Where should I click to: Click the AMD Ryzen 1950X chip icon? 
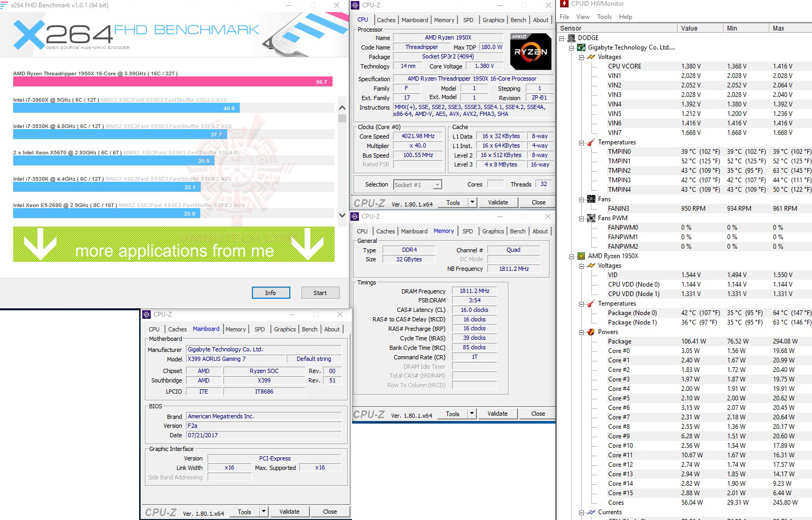[581, 256]
